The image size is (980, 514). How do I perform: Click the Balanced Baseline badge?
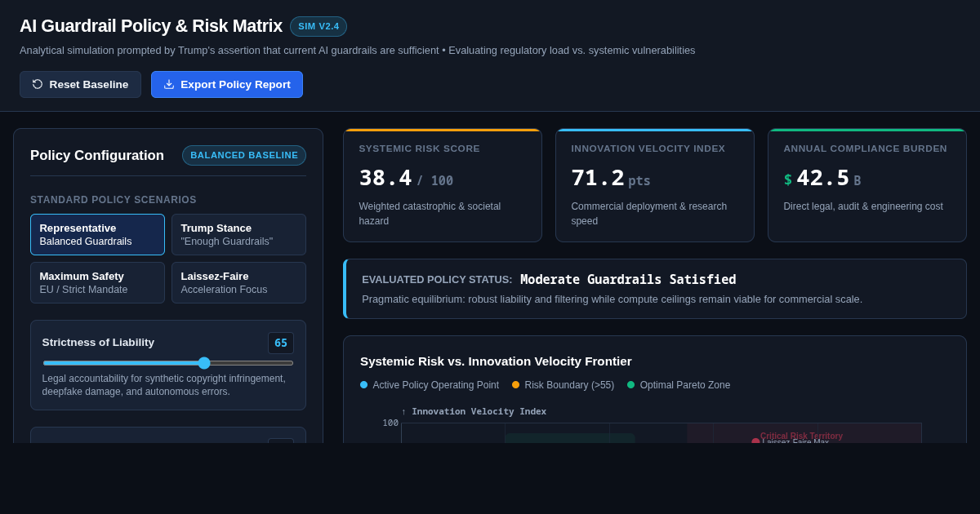(244, 155)
